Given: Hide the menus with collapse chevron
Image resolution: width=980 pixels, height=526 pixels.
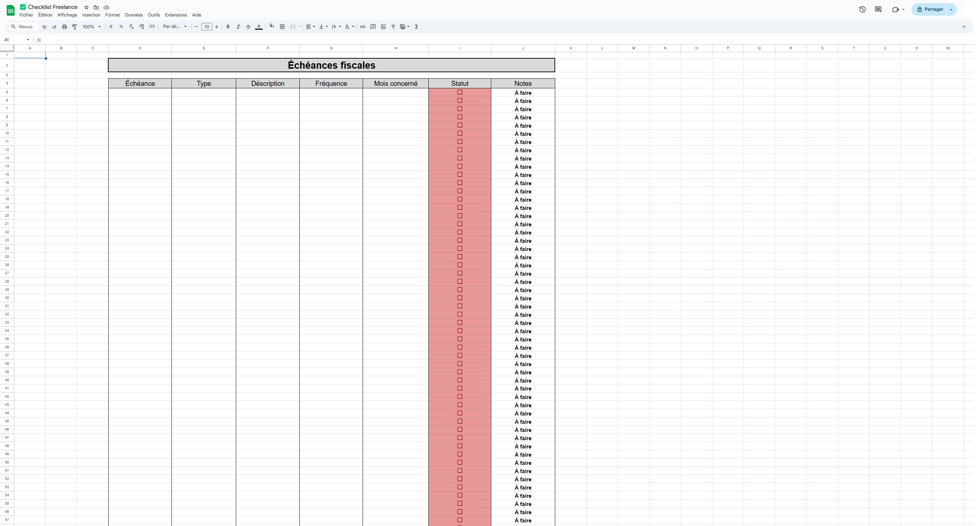Looking at the screenshot, I should 964,27.
